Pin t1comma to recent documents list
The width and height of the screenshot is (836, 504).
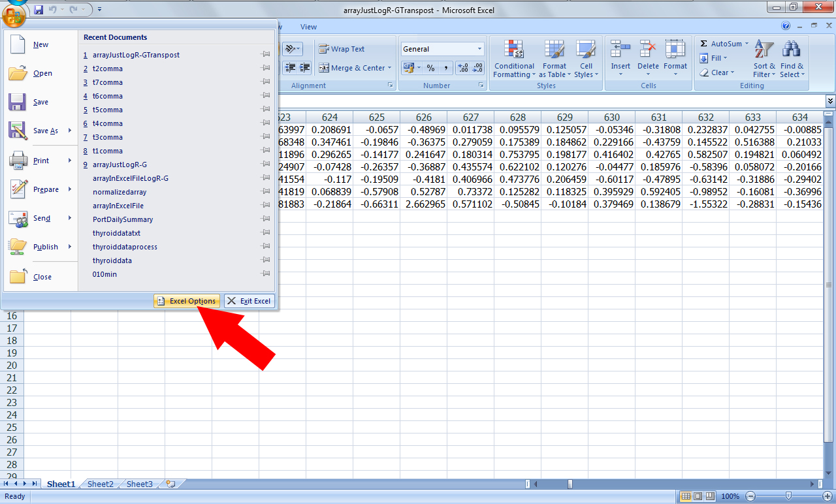266,151
